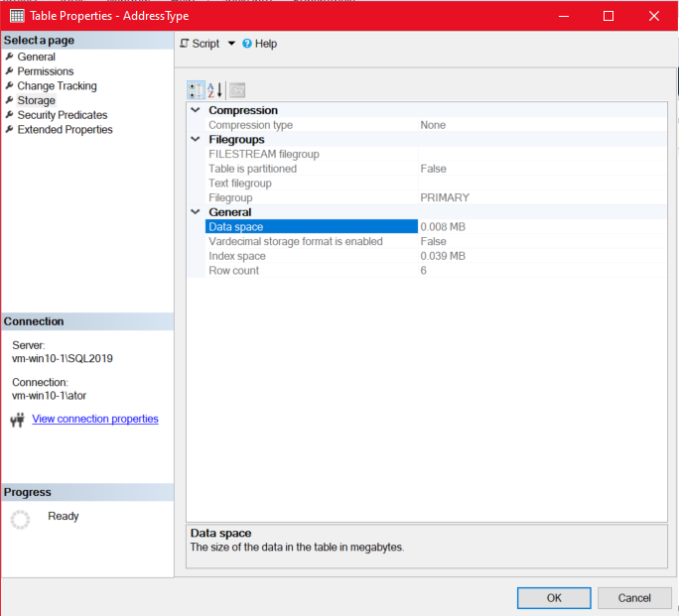Click the wrench icon next to General
679x616 pixels.
(9, 57)
